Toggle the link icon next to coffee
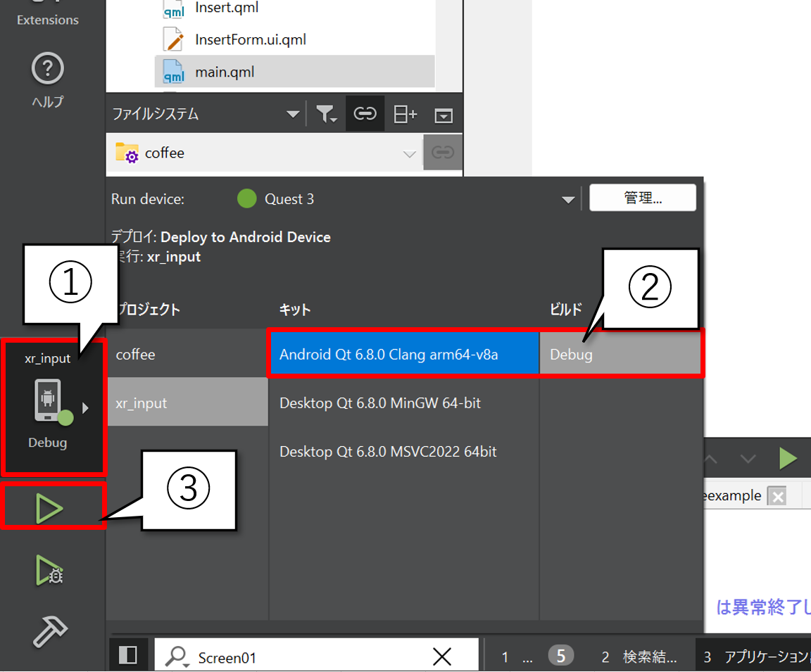 (442, 153)
